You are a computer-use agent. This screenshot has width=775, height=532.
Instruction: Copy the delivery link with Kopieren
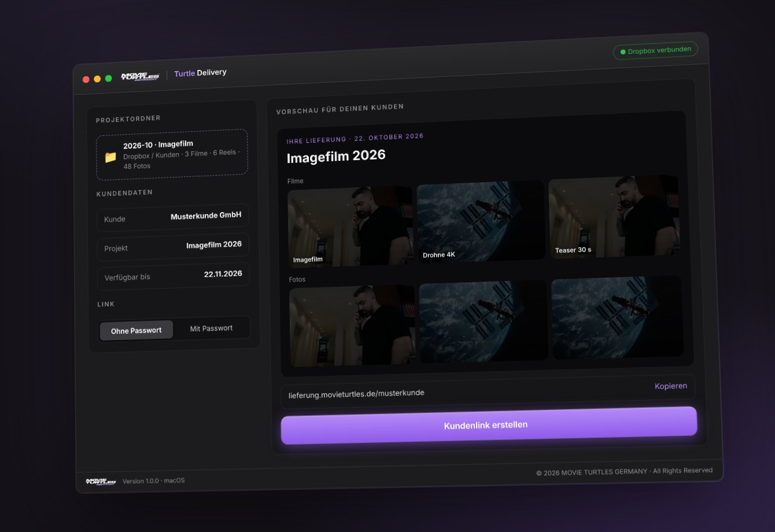pyautogui.click(x=671, y=386)
